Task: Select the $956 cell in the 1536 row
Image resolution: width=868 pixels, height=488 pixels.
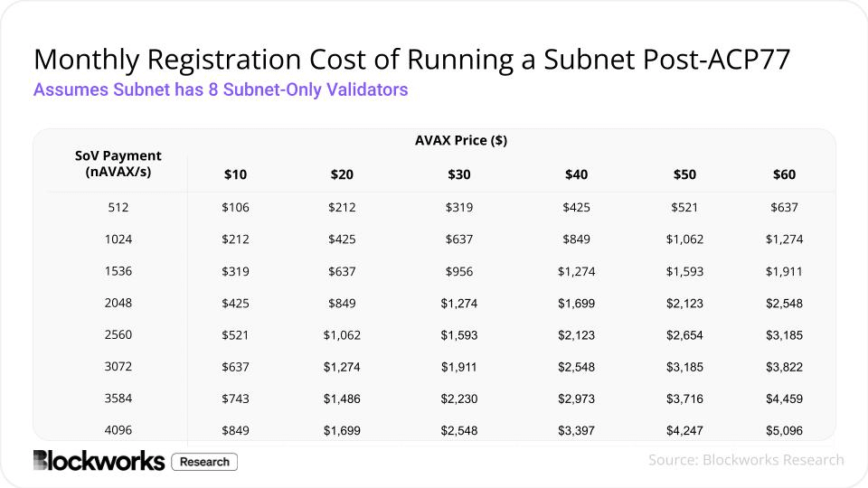Action: click(x=459, y=272)
